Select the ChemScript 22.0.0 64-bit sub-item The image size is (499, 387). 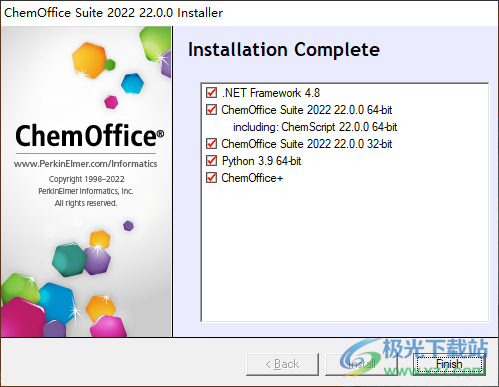tap(315, 127)
